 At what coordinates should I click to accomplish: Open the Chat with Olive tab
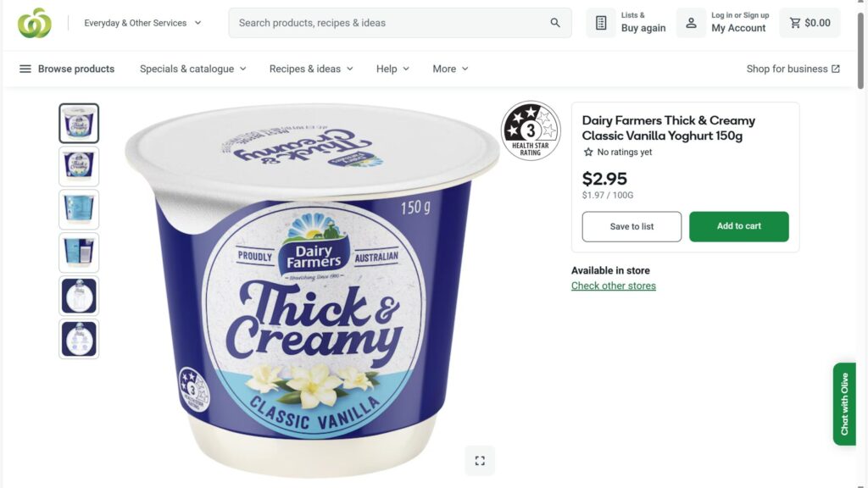tap(844, 404)
